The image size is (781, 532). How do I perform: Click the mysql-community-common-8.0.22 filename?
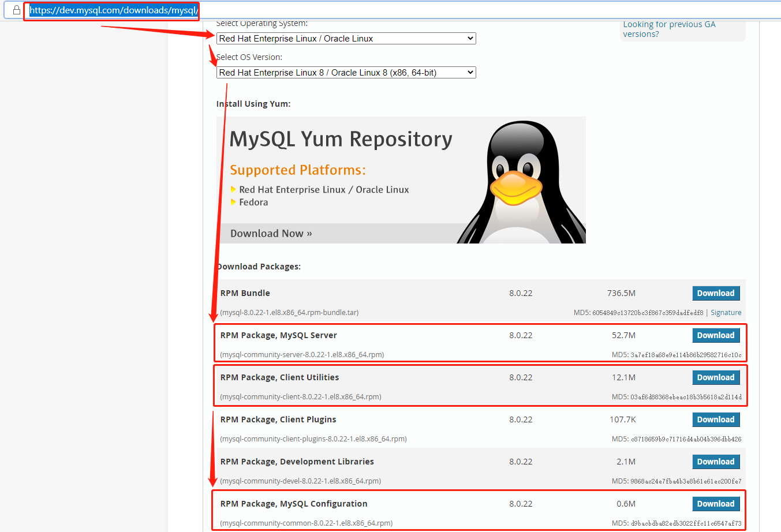(x=307, y=523)
